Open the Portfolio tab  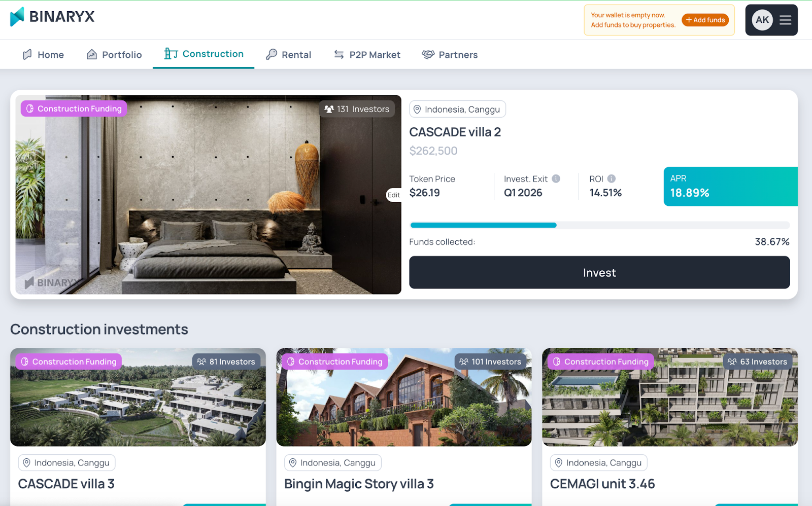[114, 54]
